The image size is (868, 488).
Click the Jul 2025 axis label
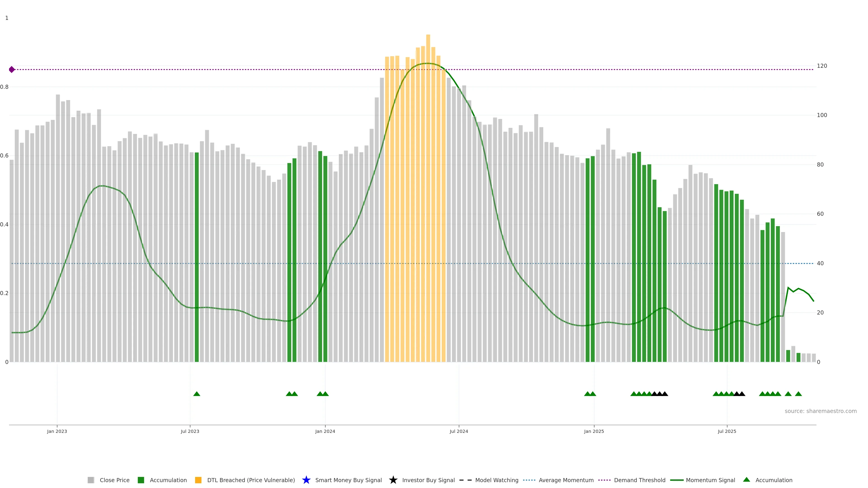tap(727, 432)
